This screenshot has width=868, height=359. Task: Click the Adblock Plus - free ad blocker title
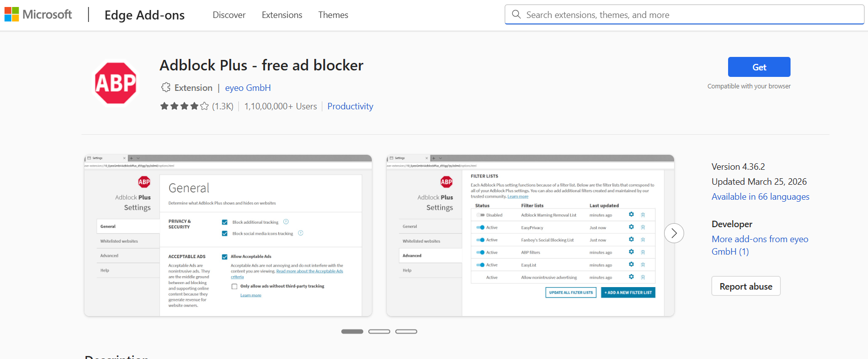261,65
